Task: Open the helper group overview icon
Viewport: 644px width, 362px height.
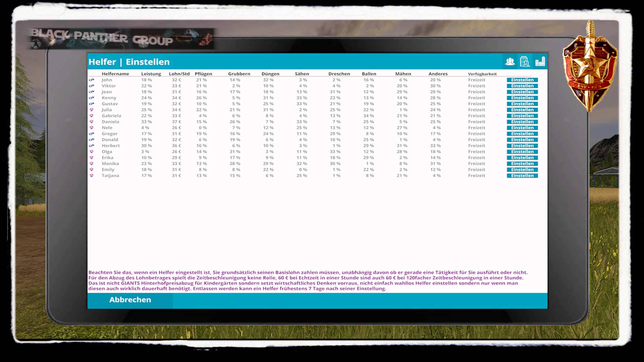Action: (510, 62)
